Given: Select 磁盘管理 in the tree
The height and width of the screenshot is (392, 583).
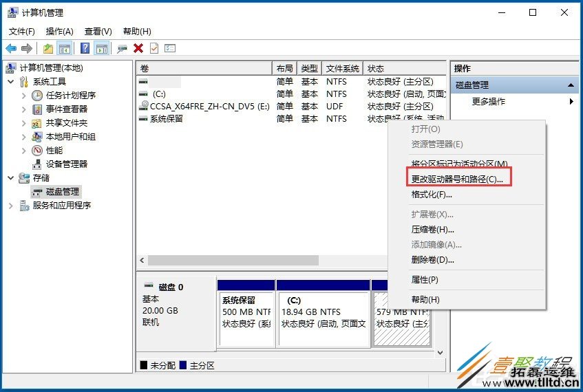Looking at the screenshot, I should tap(63, 192).
